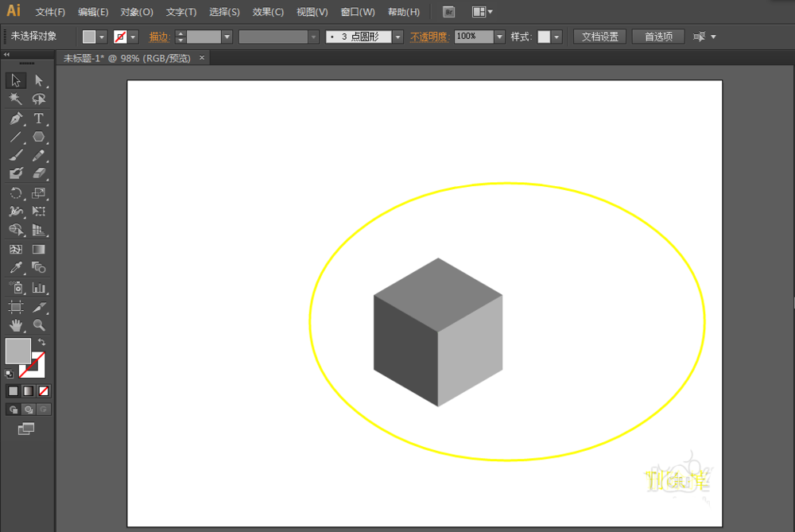
Task: Reset to default fill and stroke
Action: [9, 375]
